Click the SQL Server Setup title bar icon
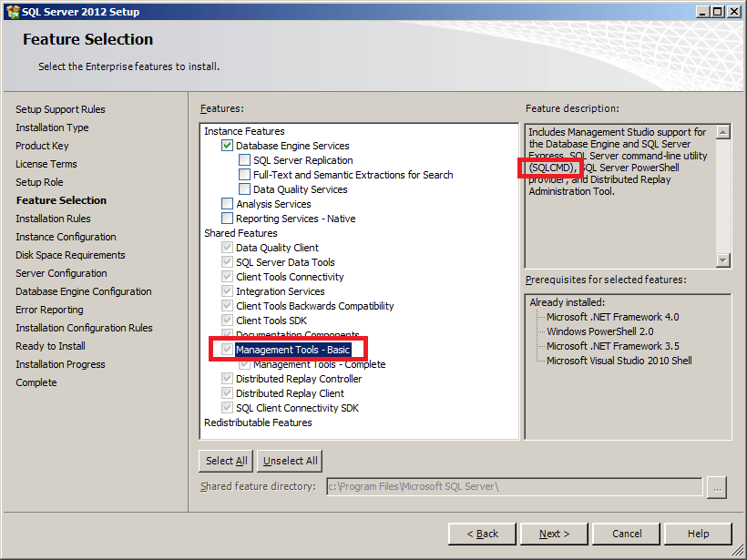 tap(13, 12)
